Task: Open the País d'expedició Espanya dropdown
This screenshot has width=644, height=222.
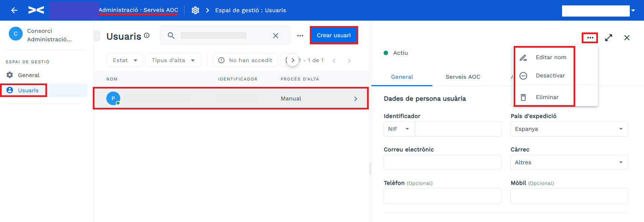Action: point(569,129)
